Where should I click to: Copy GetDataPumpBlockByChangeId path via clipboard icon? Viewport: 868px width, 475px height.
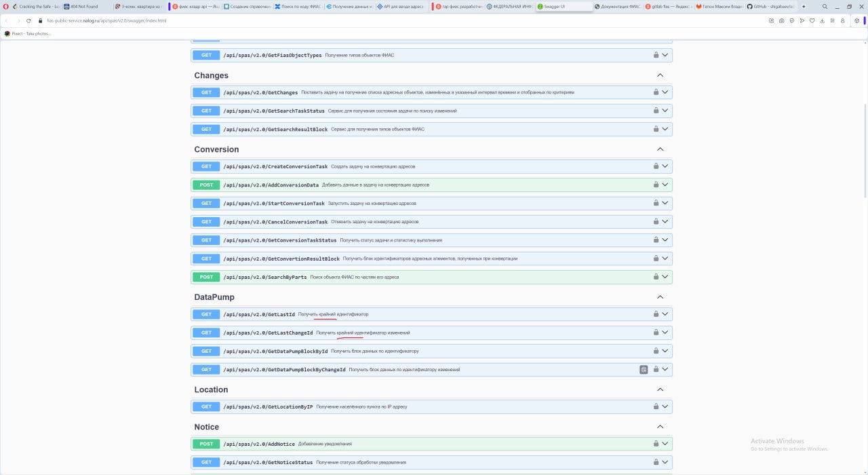(644, 370)
